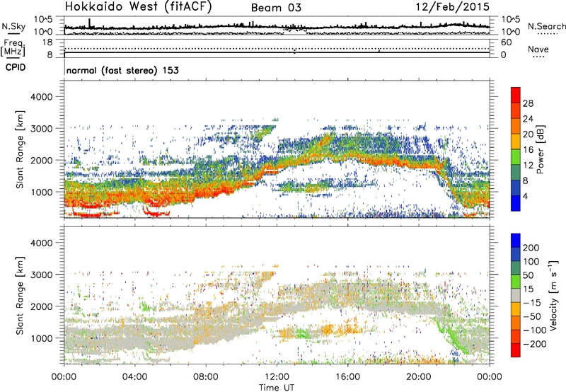Click the 'Power [dB]' color bar label

540,149
